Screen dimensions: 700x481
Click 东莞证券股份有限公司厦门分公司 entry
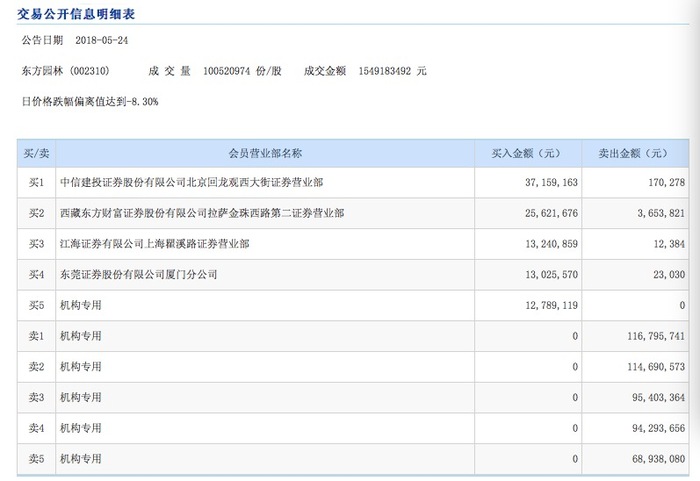tap(138, 274)
